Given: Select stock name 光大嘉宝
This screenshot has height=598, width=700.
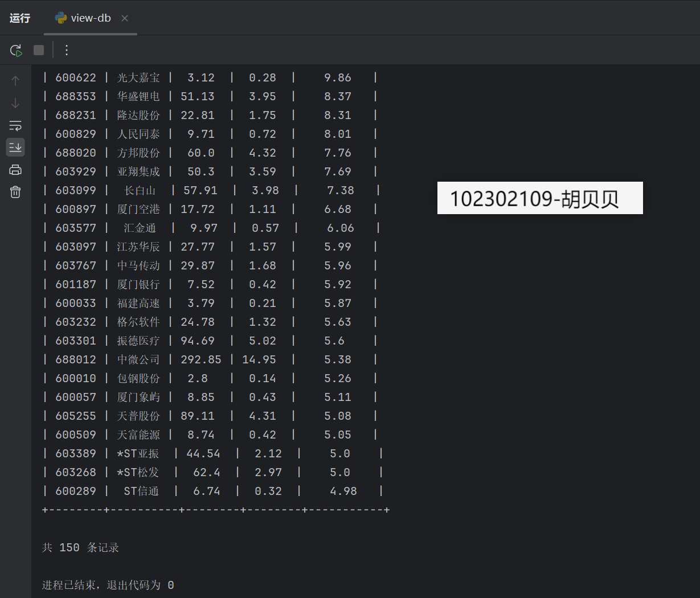Looking at the screenshot, I should click(138, 77).
